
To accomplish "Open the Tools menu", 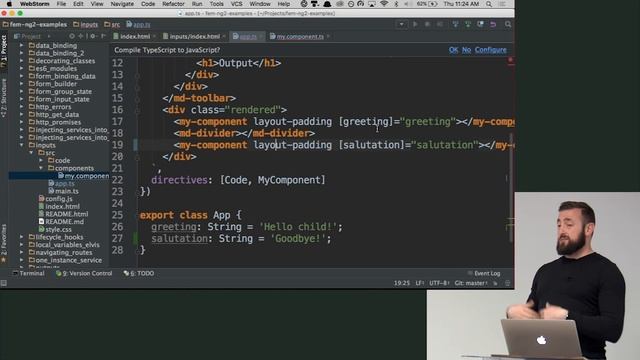I will tap(216, 4).
